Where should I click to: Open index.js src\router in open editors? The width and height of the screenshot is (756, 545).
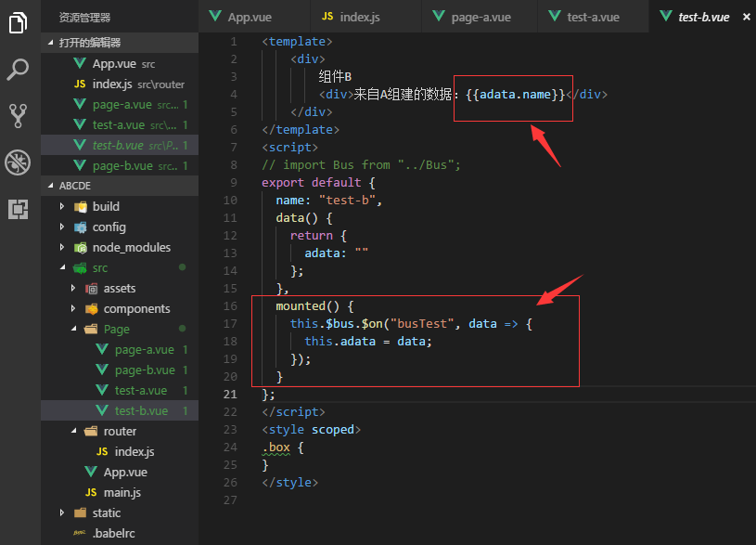pyautogui.click(x=120, y=84)
